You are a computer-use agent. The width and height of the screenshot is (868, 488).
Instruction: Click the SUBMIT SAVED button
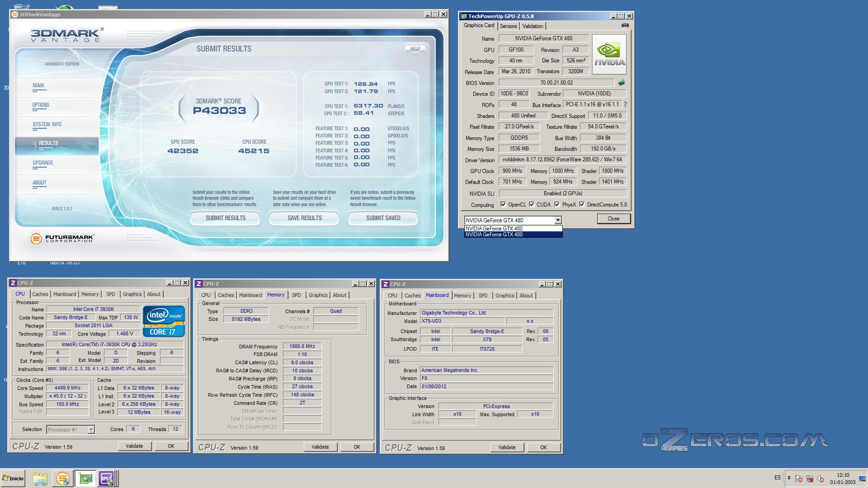click(x=383, y=218)
